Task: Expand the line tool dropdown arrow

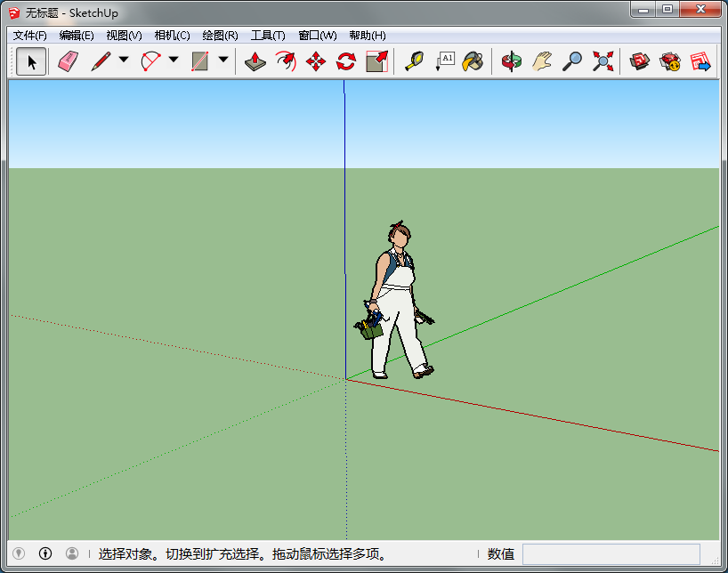Action: pyautogui.click(x=124, y=61)
